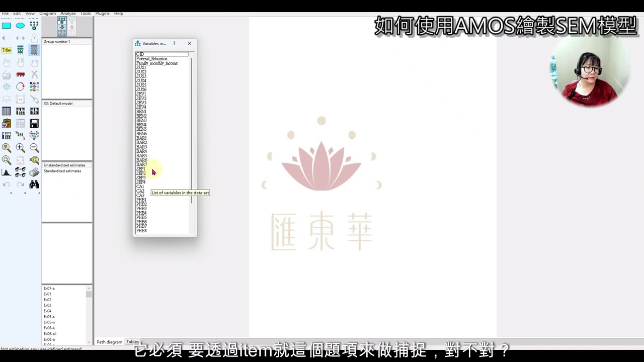Image resolution: width=644 pixels, height=362 pixels.
Task: Open the list variables in model icon
Action: pos(20,50)
